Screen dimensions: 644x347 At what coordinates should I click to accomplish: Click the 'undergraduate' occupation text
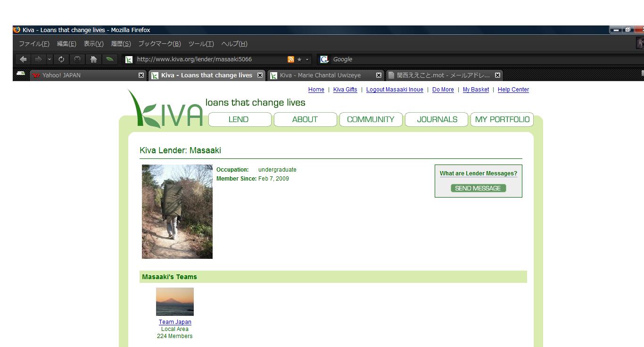[277, 170]
